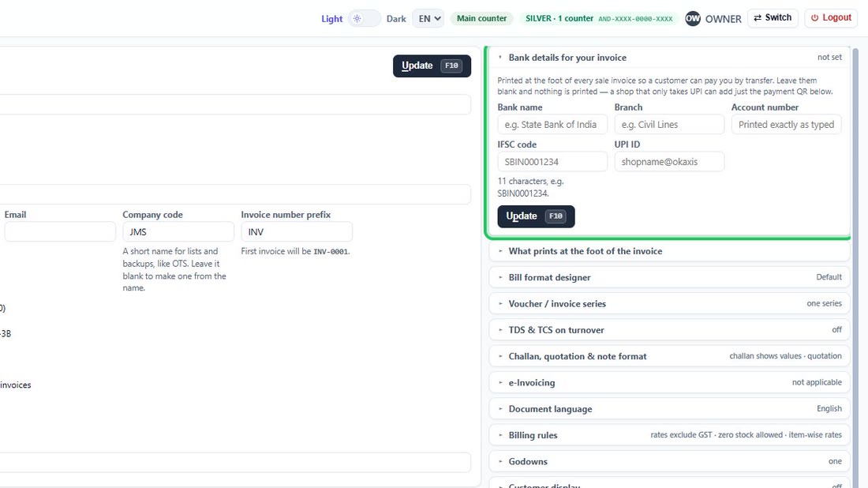Click the Company code field containing JMS

pyautogui.click(x=178, y=231)
